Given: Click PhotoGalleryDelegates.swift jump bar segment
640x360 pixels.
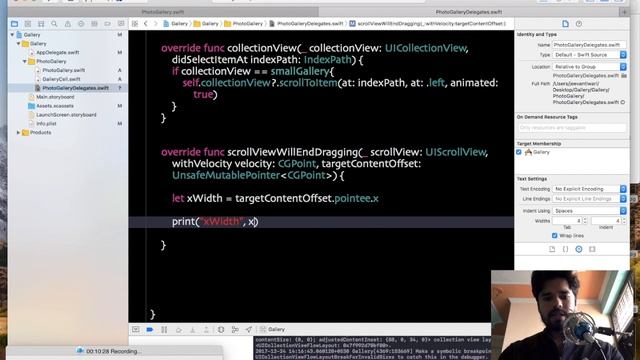Looking at the screenshot, I should pos(306,24).
